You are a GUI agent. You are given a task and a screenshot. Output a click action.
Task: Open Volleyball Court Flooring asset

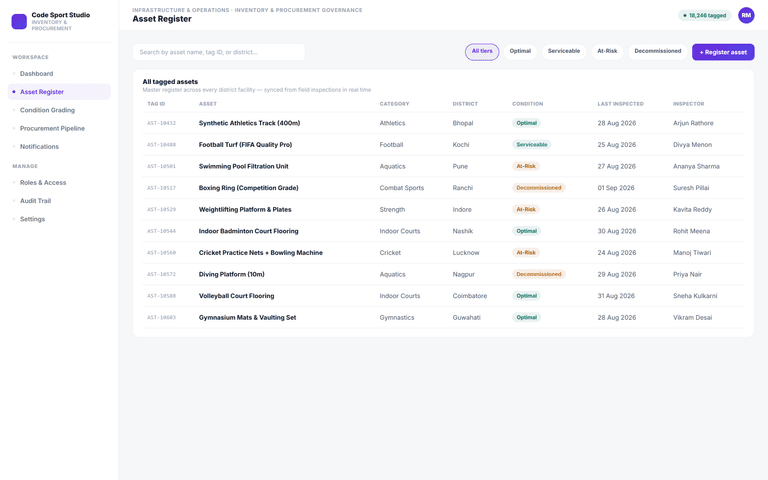click(237, 296)
